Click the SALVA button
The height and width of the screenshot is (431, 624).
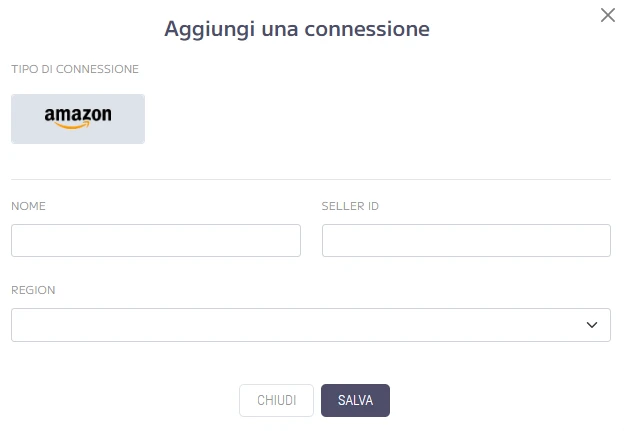pos(355,400)
